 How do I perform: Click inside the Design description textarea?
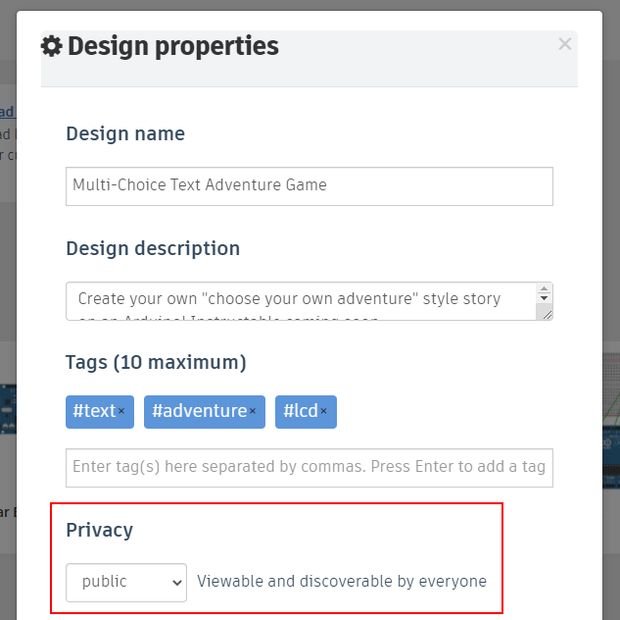(x=300, y=301)
